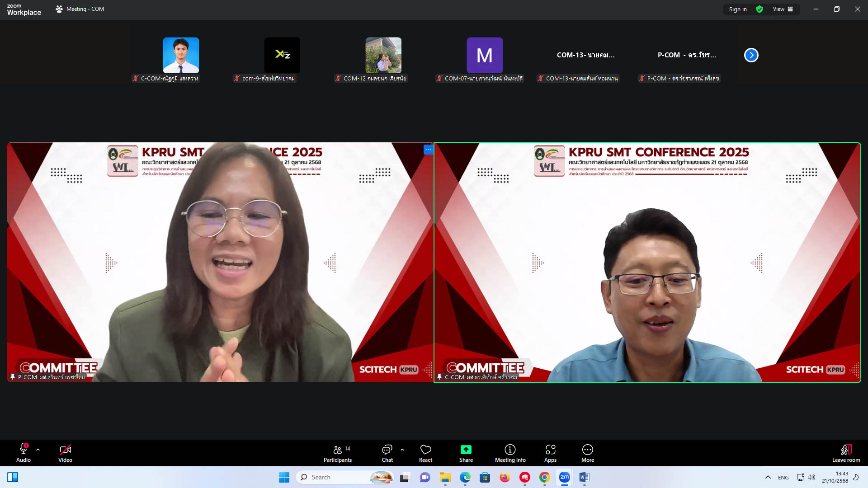Open encryption shield meeting info icon
This screenshot has width=868, height=488.
coord(759,9)
